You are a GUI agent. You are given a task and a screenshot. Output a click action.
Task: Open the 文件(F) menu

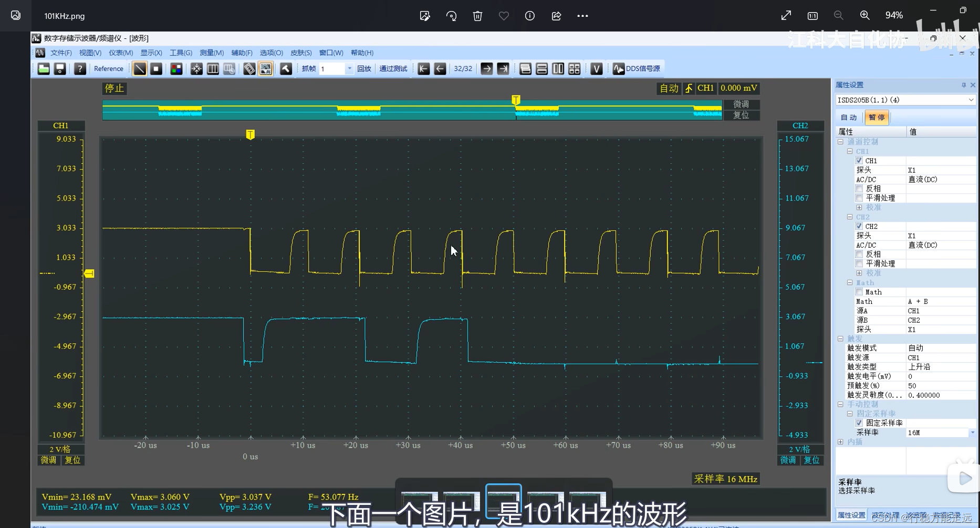[x=61, y=53]
